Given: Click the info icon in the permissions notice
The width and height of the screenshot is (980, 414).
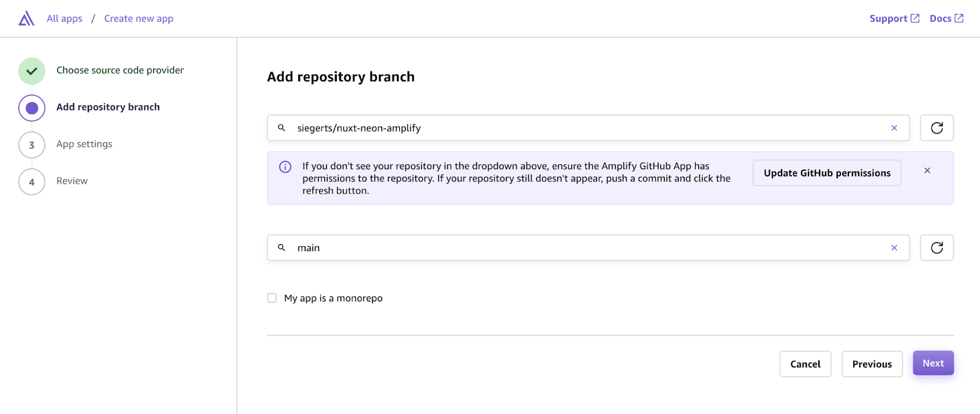Looking at the screenshot, I should click(x=284, y=166).
